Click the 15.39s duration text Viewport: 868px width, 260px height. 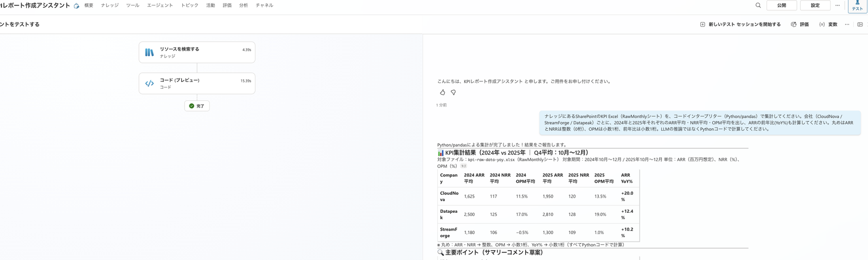pos(246,81)
